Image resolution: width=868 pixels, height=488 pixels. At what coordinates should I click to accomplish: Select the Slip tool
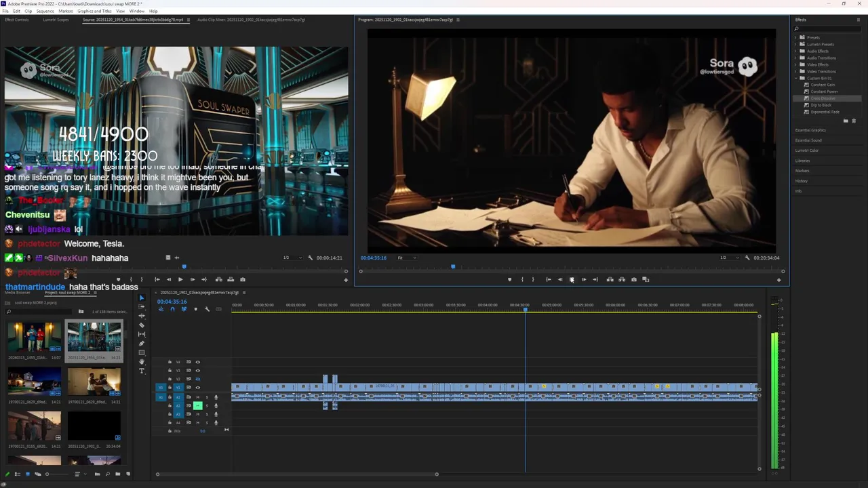142,334
